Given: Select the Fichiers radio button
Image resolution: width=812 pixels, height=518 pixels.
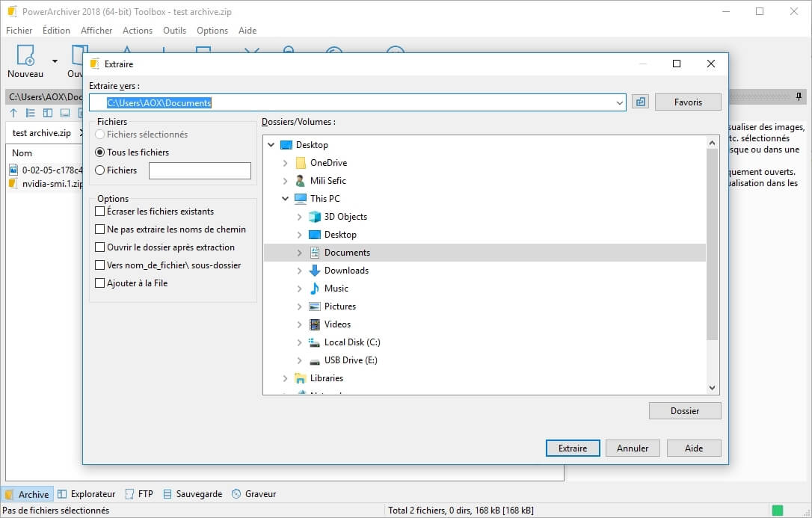Looking at the screenshot, I should [100, 170].
